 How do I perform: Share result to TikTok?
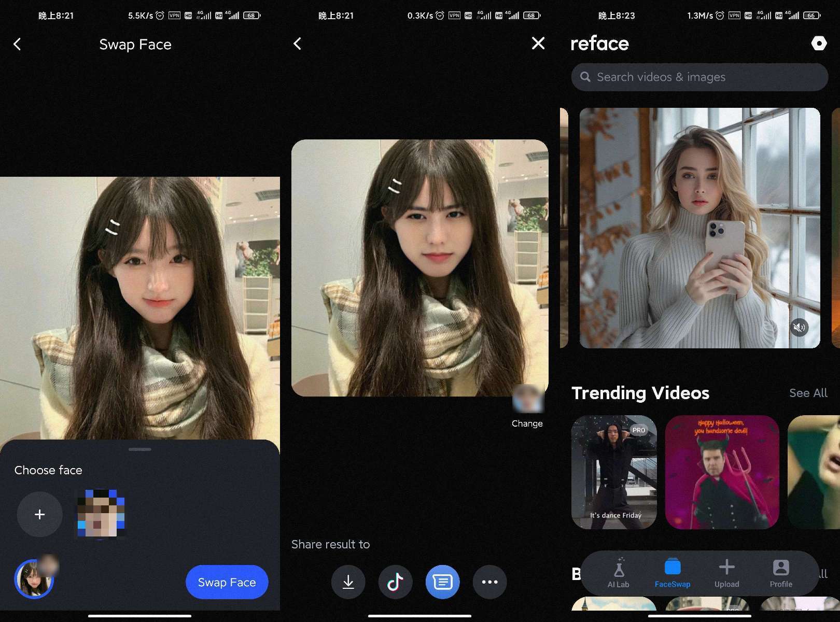pyautogui.click(x=396, y=582)
